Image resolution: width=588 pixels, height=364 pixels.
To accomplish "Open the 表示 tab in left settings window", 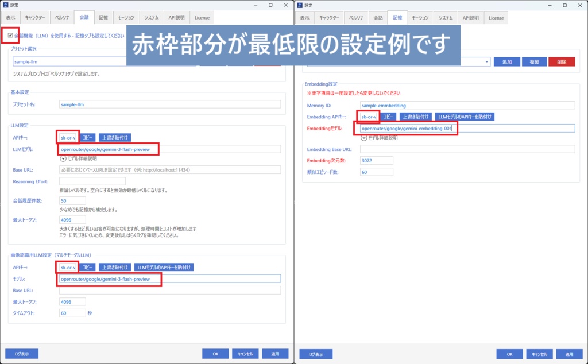I will (10, 18).
